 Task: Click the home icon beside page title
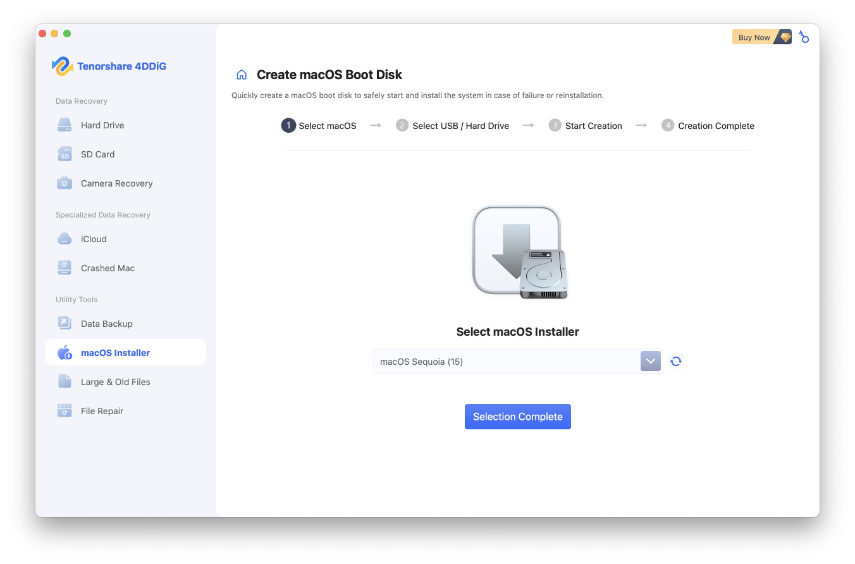242,75
